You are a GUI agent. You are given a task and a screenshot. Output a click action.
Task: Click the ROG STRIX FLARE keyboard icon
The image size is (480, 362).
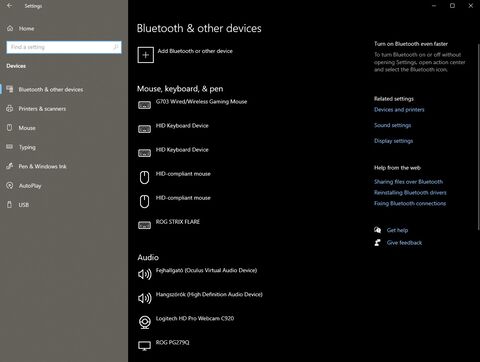coord(144,226)
